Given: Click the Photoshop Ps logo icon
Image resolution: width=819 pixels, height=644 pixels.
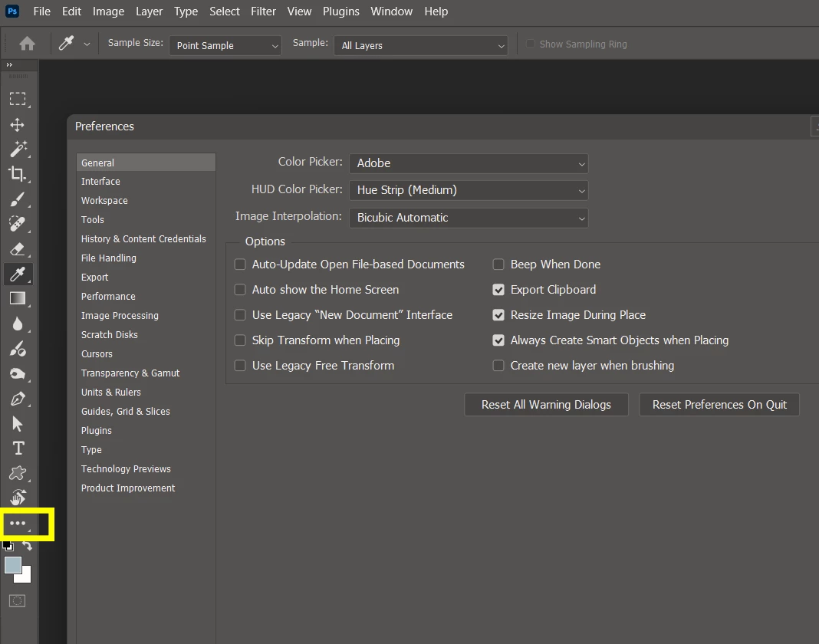Looking at the screenshot, I should (12, 11).
